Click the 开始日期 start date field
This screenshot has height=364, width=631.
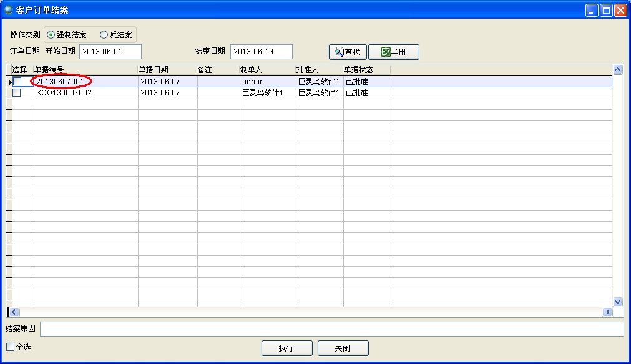point(110,52)
